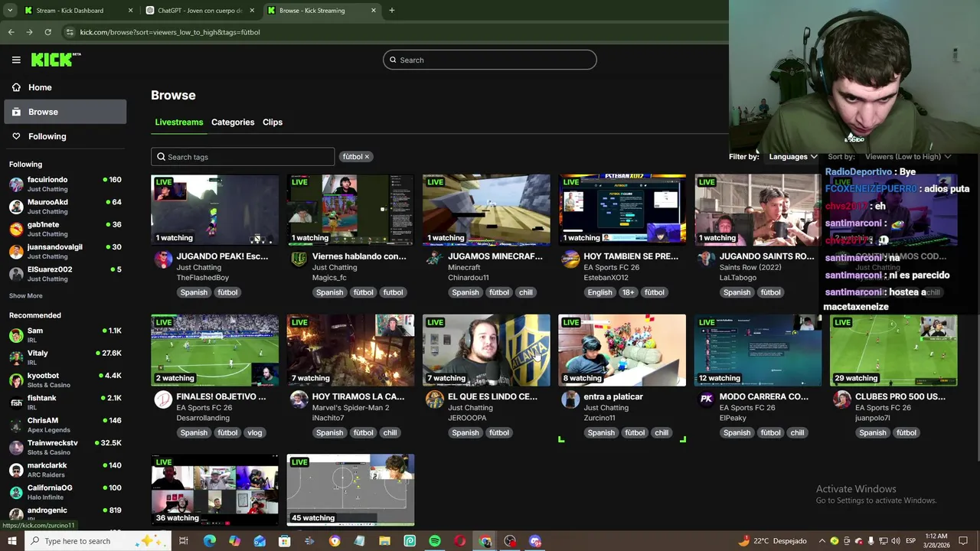Click EstebanXO12's channel avatar
Screen dimensions: 980x551
pos(570,259)
